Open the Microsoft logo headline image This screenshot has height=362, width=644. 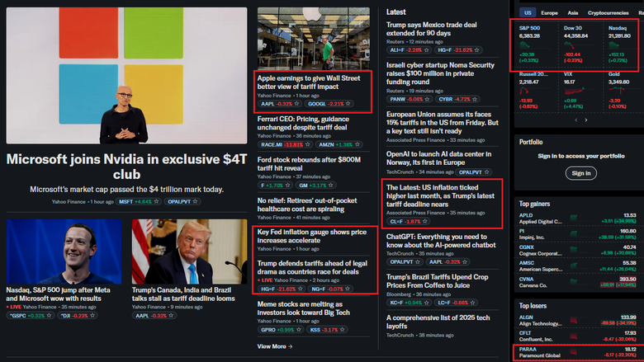126,75
